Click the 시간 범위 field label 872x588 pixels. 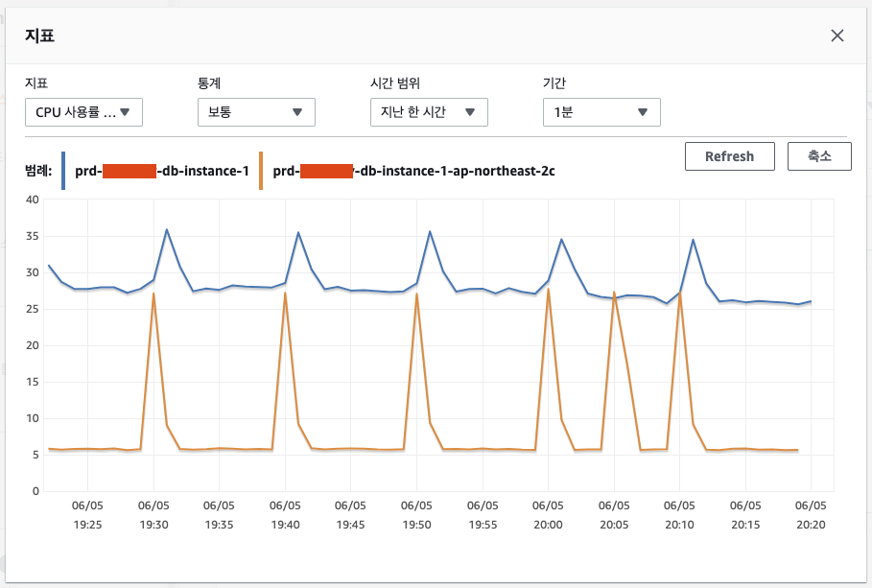point(395,83)
